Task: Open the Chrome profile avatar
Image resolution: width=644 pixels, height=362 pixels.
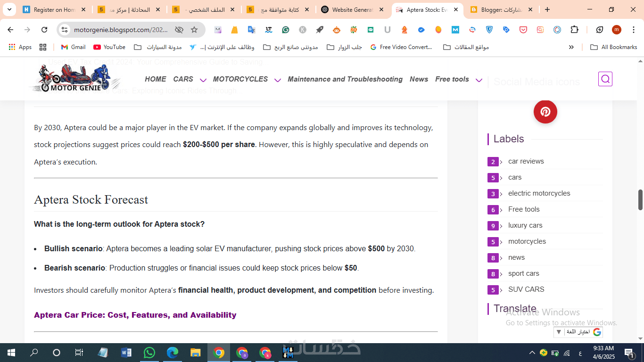Action: [617, 30]
